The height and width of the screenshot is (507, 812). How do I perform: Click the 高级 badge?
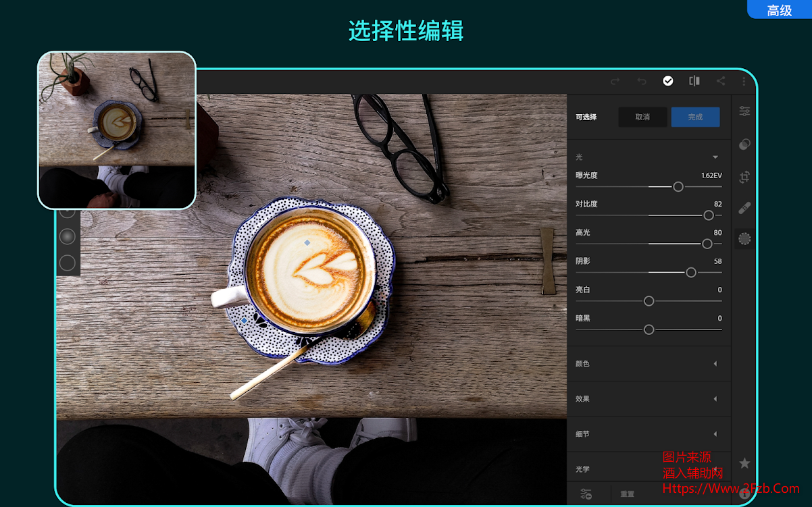pyautogui.click(x=780, y=10)
